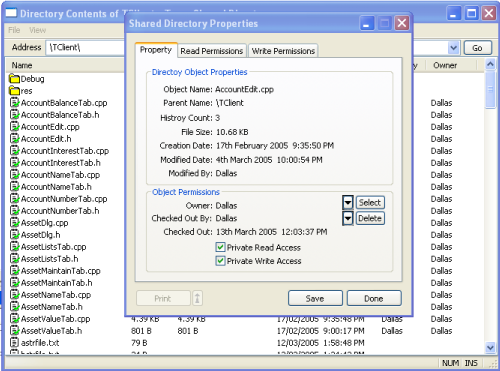The image size is (500, 371).
Task: Click the AccountBalanceTab.cpp file icon
Action: (x=15, y=103)
